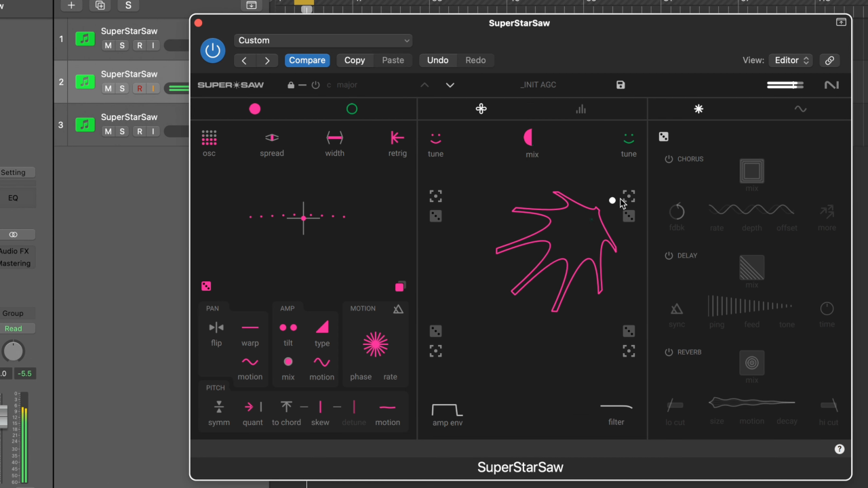The width and height of the screenshot is (868, 488).
Task: Switch to green oscillator B tab
Action: [352, 108]
